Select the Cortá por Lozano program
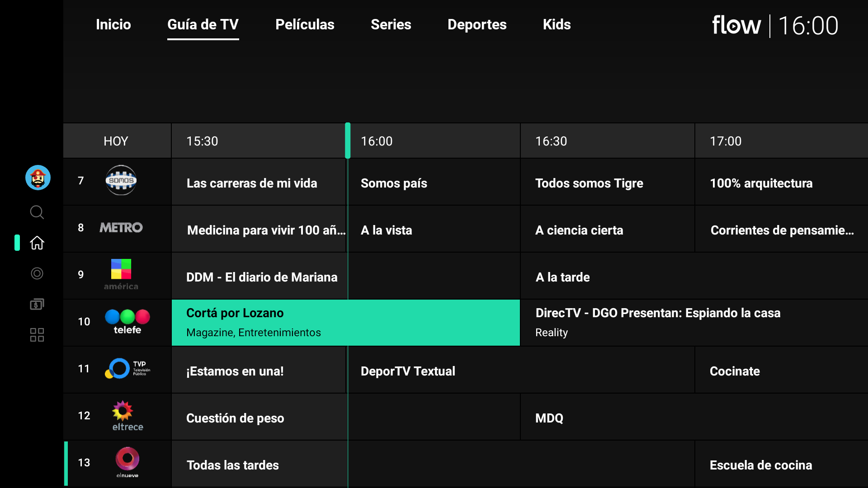This screenshot has width=868, height=488. 345,322
